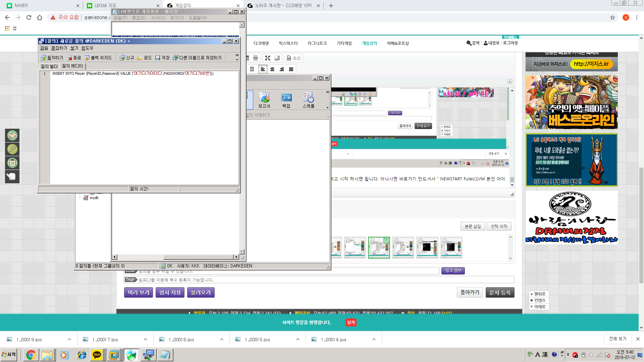The image size is (644, 362).
Task: Reload the browser page
Action: click(x=29, y=17)
